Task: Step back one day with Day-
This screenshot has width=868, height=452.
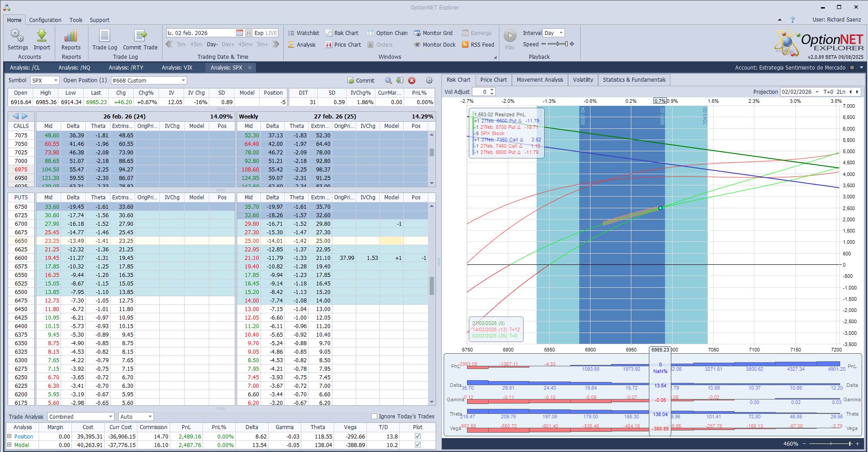Action: point(212,44)
